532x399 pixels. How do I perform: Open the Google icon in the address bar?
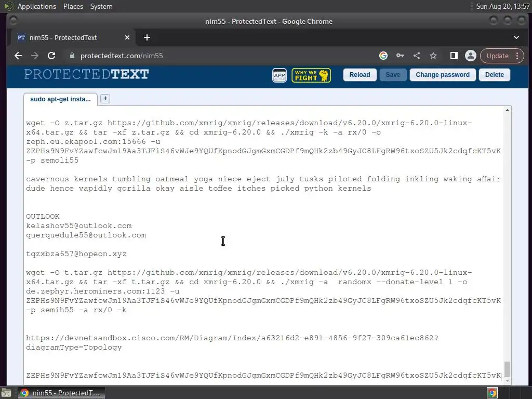pos(383,56)
